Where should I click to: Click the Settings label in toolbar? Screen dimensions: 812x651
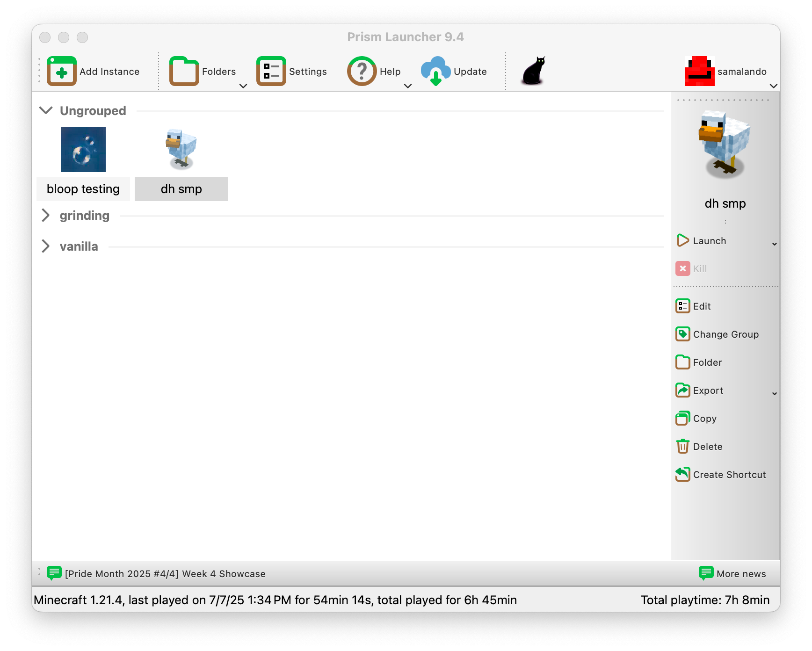tap(308, 72)
